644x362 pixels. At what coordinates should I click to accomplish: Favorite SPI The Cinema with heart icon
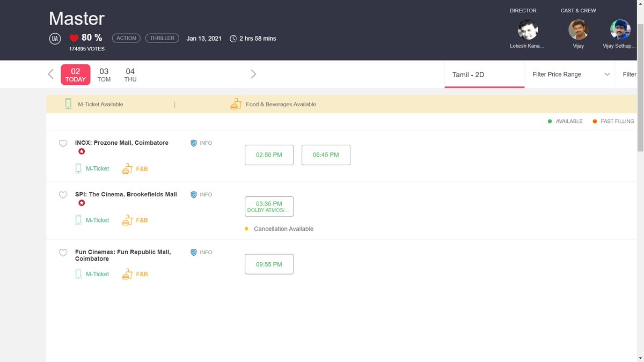[63, 195]
